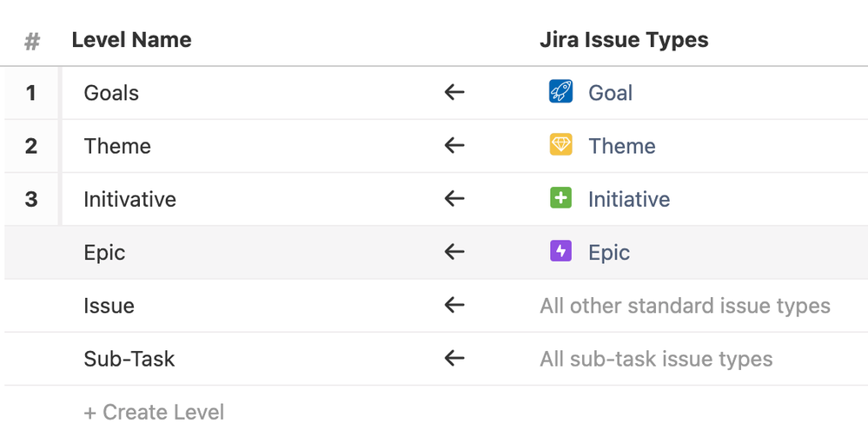This screenshot has width=868, height=430.
Task: Click the arrow in the Sub-Task row
Action: click(x=454, y=358)
